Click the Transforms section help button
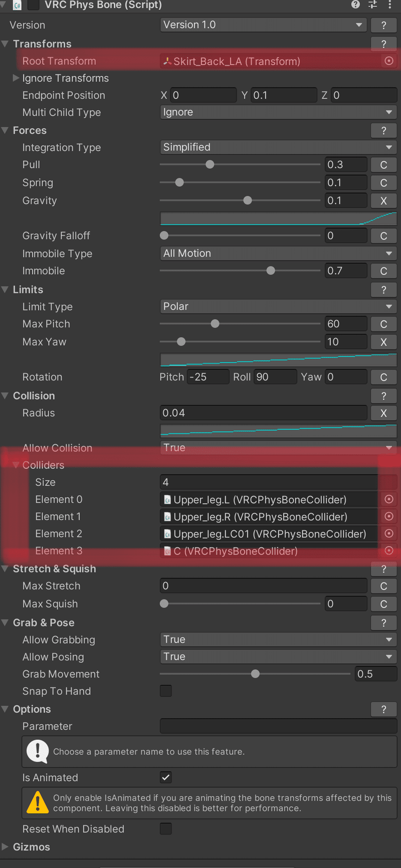401x868 pixels. (x=384, y=44)
